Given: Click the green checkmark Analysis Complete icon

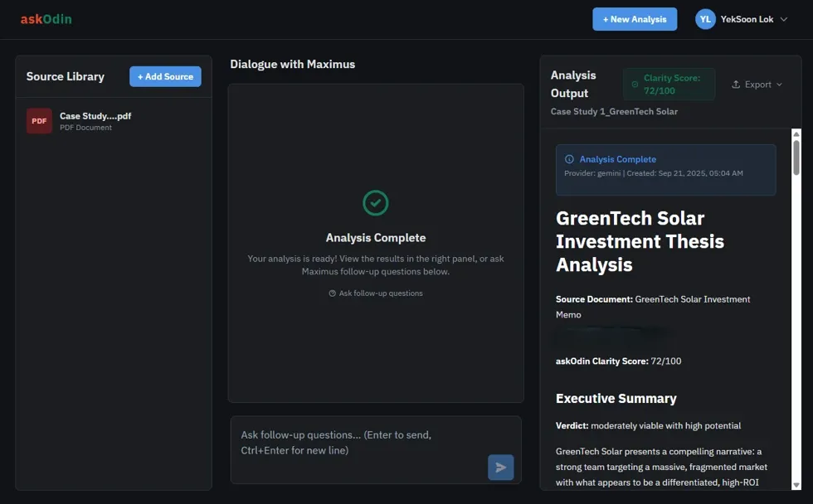Looking at the screenshot, I should pyautogui.click(x=376, y=202).
